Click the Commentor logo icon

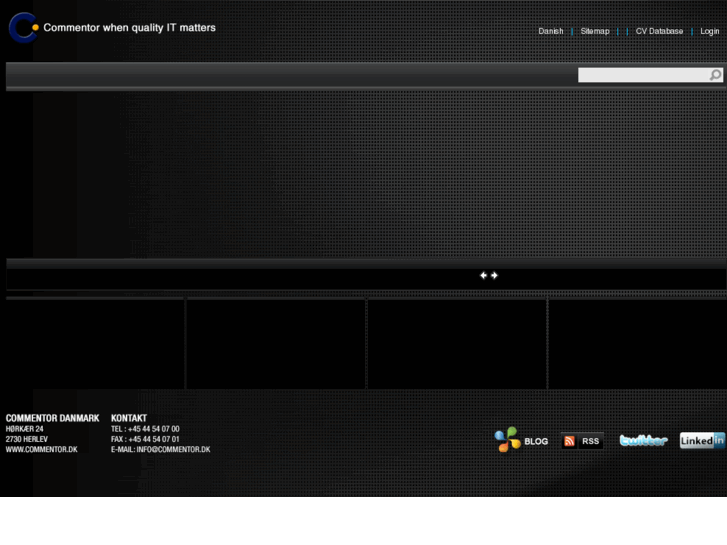[x=23, y=27]
